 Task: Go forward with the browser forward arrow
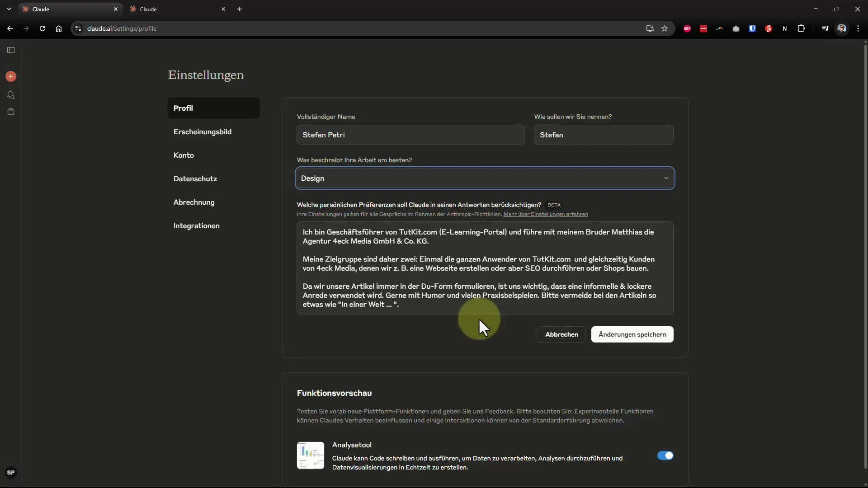coord(26,28)
